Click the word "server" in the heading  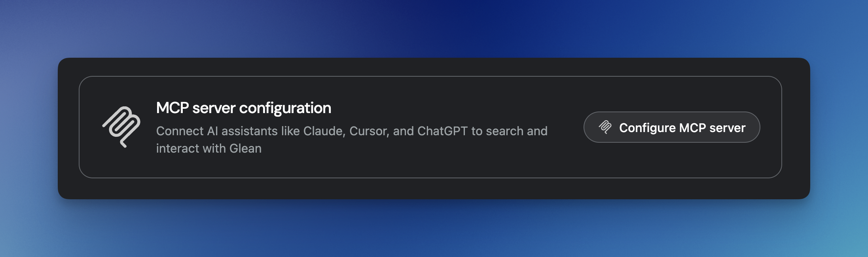pyautogui.click(x=214, y=108)
